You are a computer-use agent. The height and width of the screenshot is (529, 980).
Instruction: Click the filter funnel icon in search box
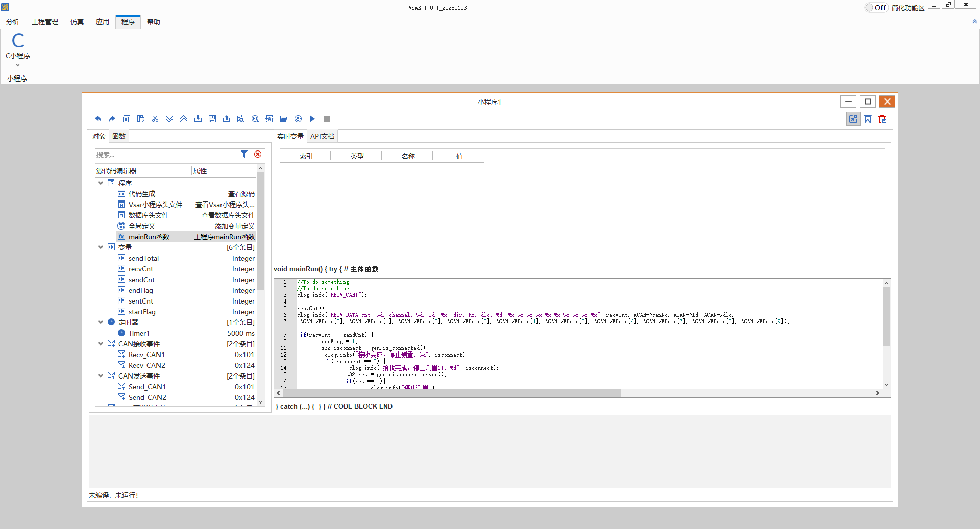pyautogui.click(x=244, y=154)
